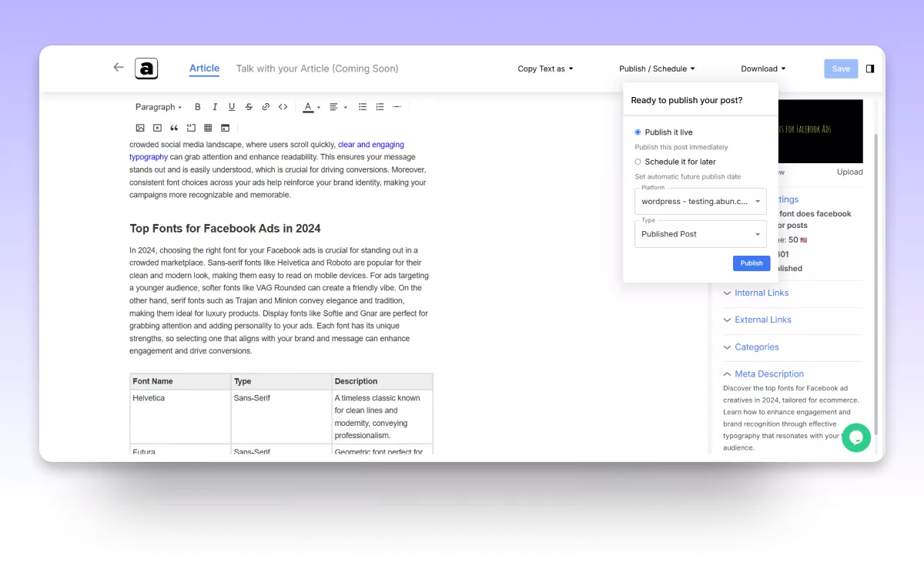Click the strikethrough formatting icon
This screenshot has height=566, width=924.
[x=249, y=107]
